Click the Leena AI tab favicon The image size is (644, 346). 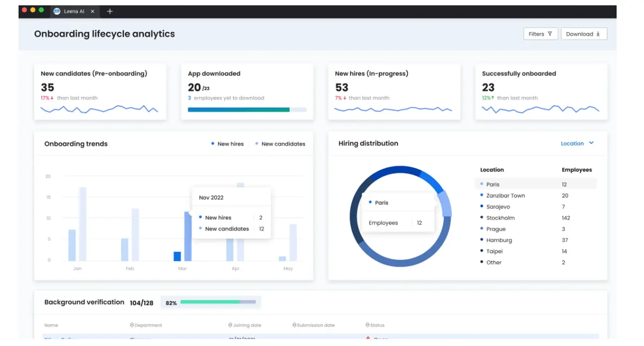click(57, 11)
